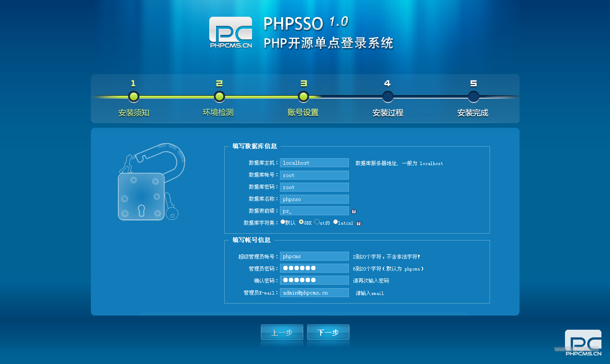Select the 默认 charset radio button

pyautogui.click(x=283, y=222)
